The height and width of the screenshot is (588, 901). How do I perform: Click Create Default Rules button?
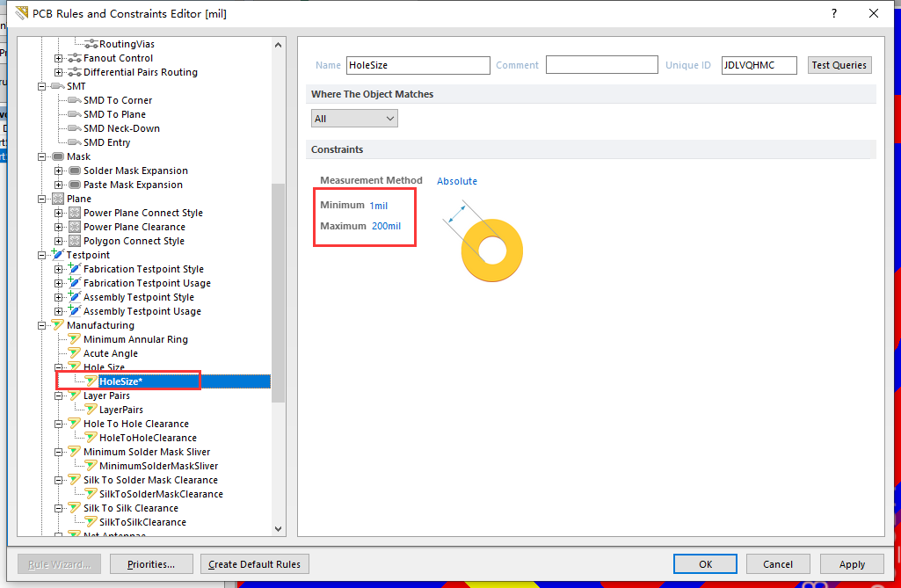pyautogui.click(x=255, y=564)
